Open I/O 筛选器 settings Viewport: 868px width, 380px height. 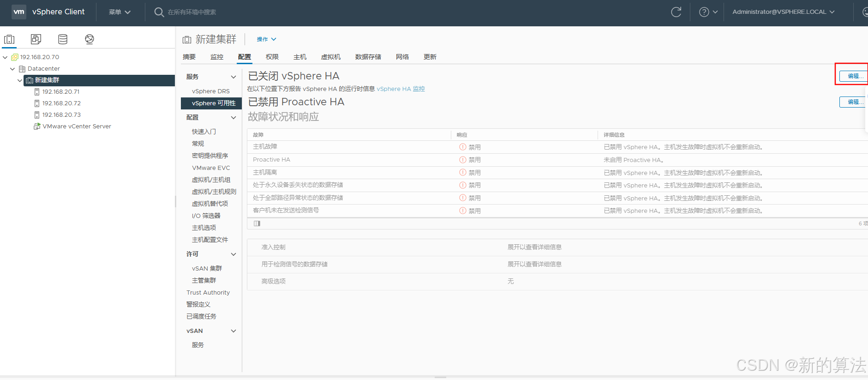pyautogui.click(x=206, y=216)
